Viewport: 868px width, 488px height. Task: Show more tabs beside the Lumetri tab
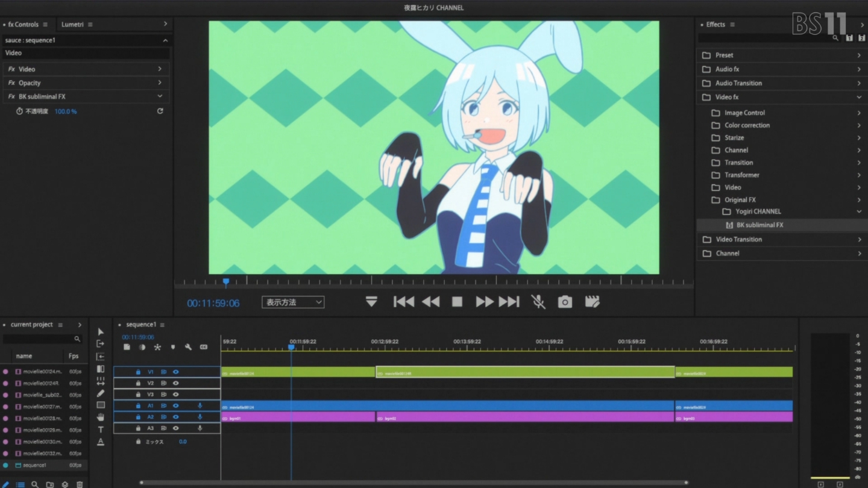165,24
